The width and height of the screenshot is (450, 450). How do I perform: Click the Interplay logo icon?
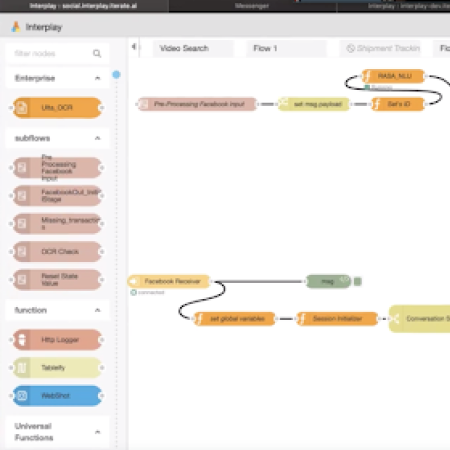coord(15,27)
